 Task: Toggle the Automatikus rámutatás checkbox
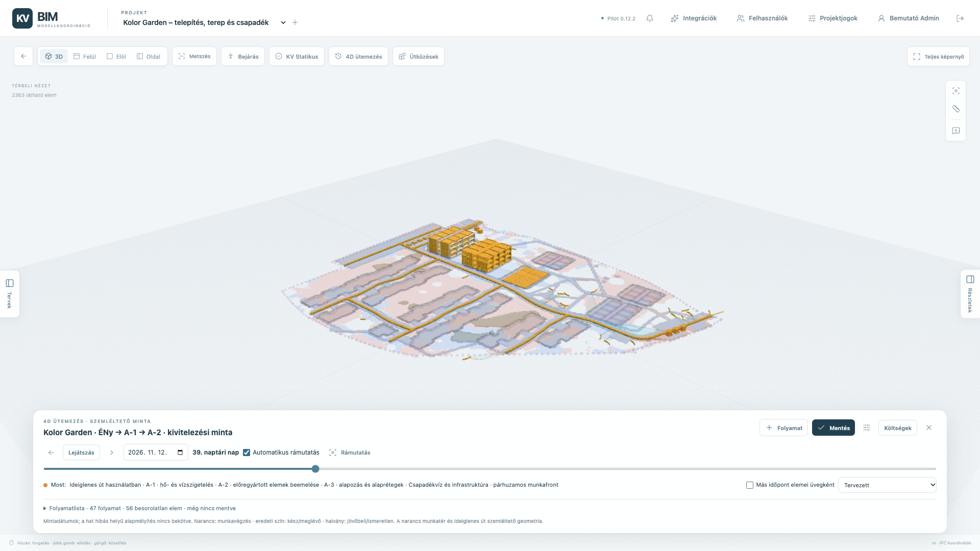247,453
